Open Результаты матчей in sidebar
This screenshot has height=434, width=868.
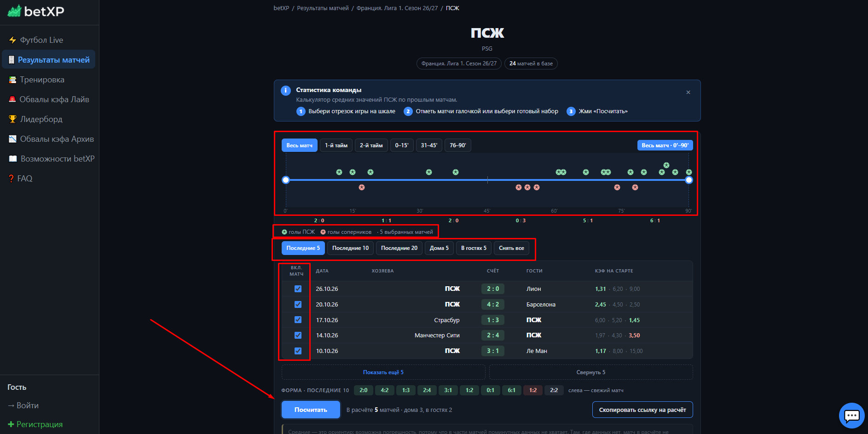[49, 60]
